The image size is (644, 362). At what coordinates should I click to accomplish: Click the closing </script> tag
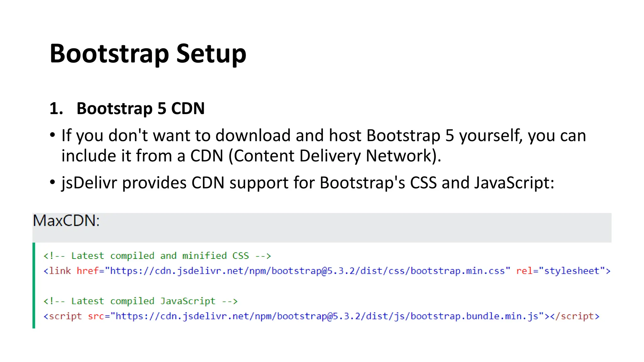(x=575, y=316)
